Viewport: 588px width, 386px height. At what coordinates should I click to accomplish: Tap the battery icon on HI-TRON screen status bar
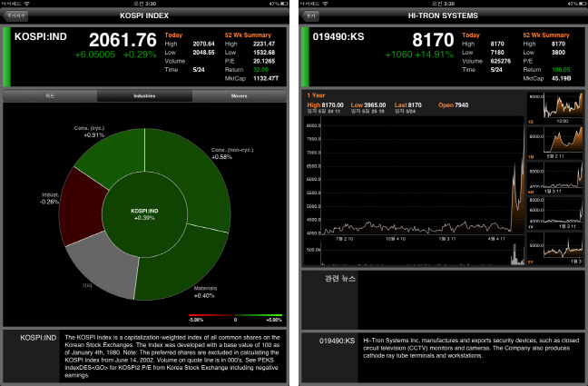(583, 4)
